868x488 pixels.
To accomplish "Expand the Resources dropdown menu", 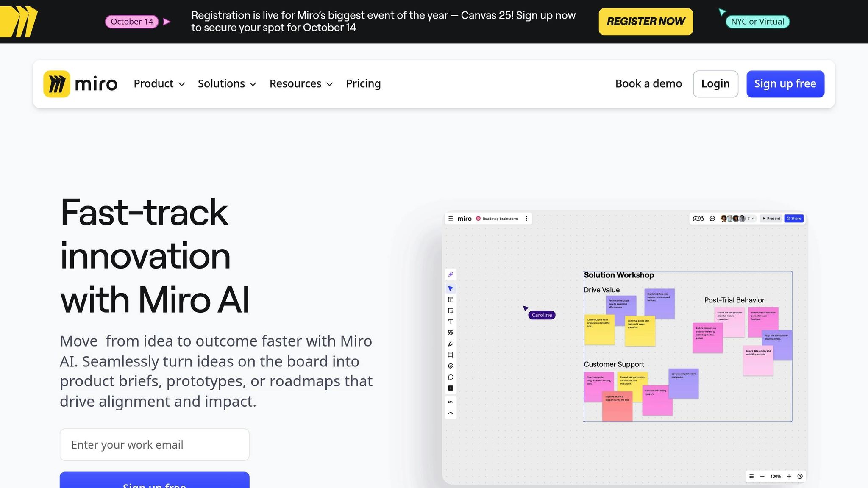I will [301, 84].
